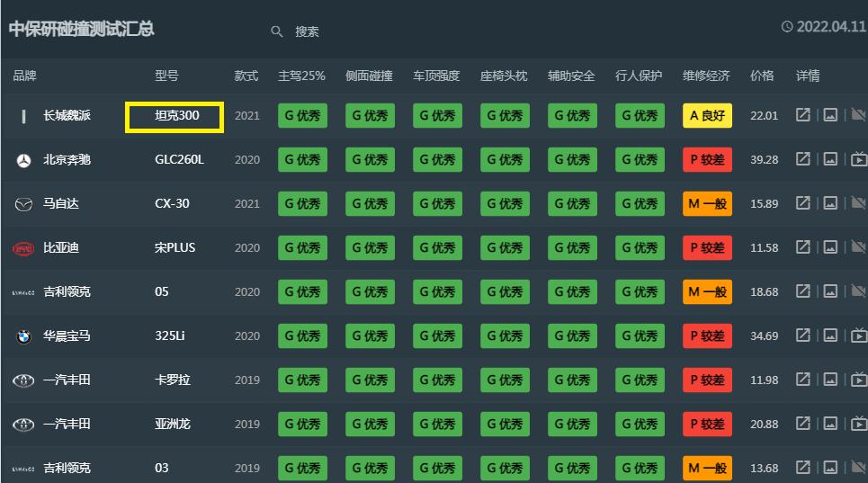Select the CX-30 model cell

[172, 203]
